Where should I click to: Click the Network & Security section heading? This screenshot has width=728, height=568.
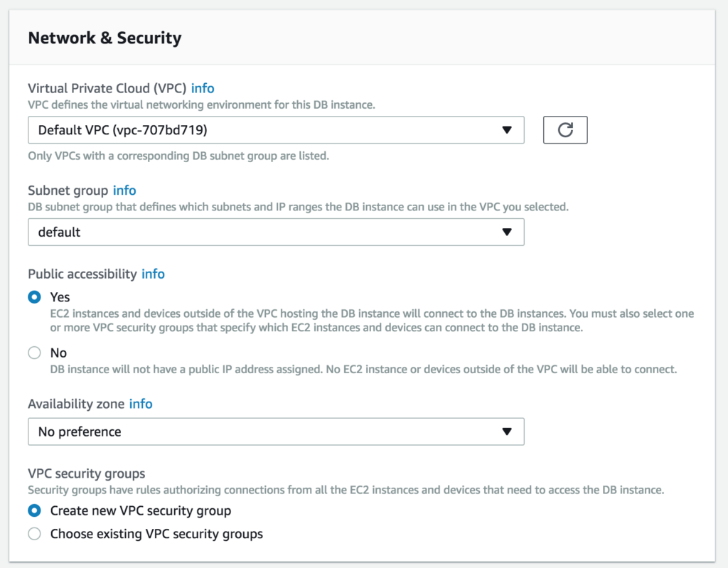tap(105, 38)
